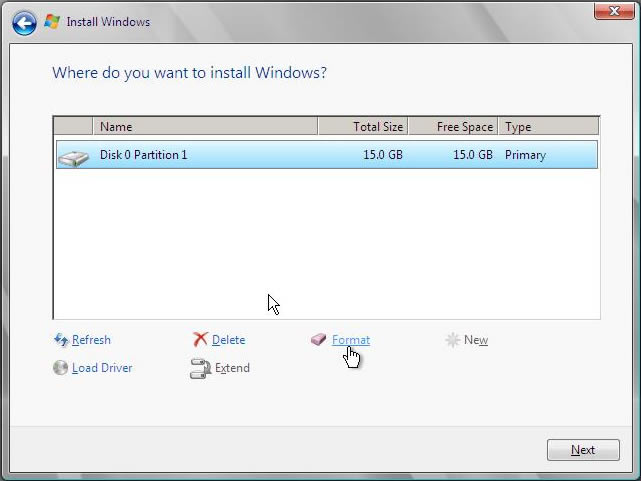Click the Windows flag icon in title bar
This screenshot has height=481, width=641.
pos(52,21)
